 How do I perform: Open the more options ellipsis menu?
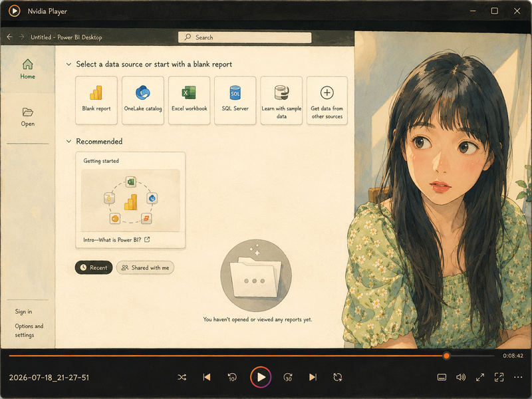click(x=518, y=377)
